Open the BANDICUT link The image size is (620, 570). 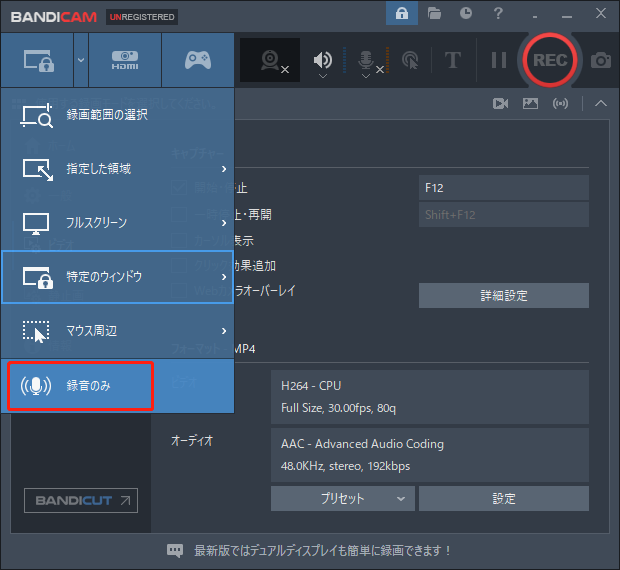[81, 500]
